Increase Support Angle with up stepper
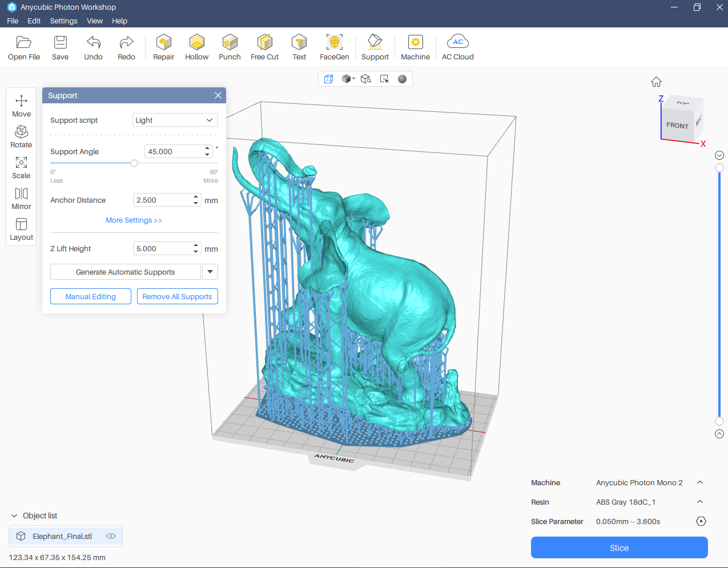Viewport: 728px width, 568px height. click(207, 148)
